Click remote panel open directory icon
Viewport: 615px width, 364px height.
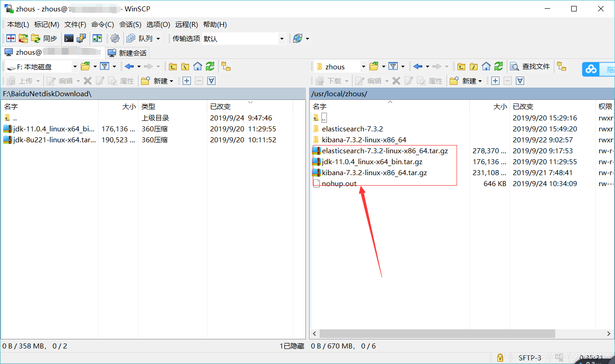click(374, 67)
